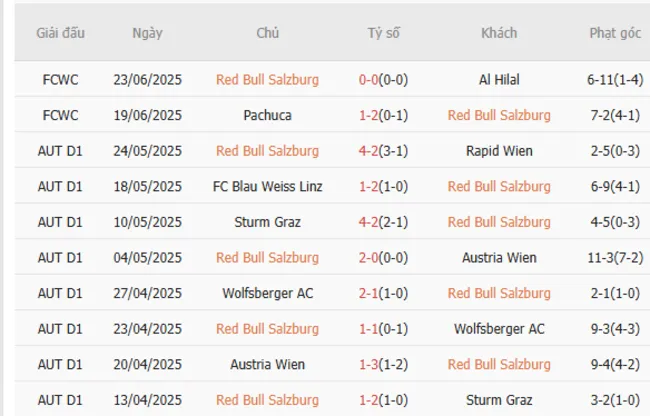
Task: Click Red Bull Salzburg in the Pachuca row
Action: pos(499,115)
